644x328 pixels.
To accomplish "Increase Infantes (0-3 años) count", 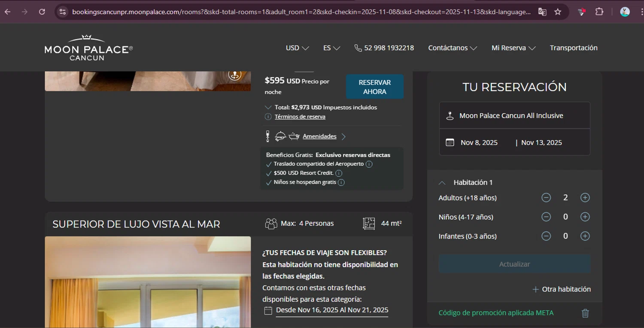I will 585,236.
